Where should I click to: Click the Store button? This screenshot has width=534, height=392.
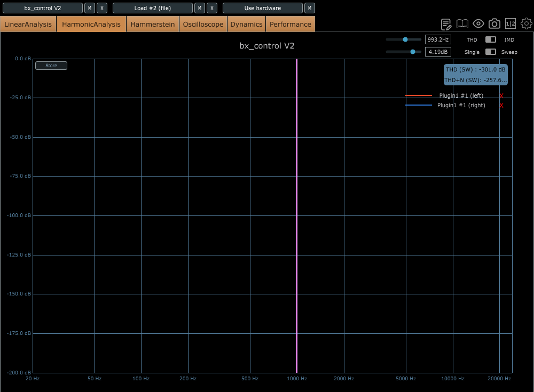(51, 66)
